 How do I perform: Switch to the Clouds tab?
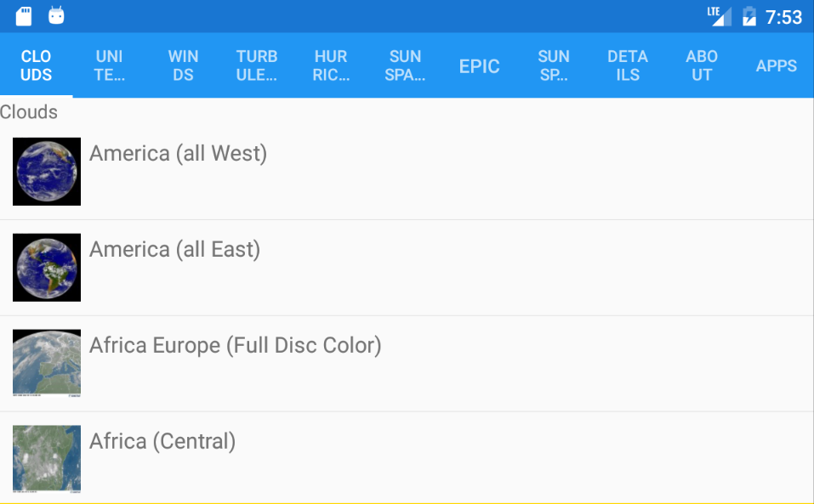[x=36, y=65]
